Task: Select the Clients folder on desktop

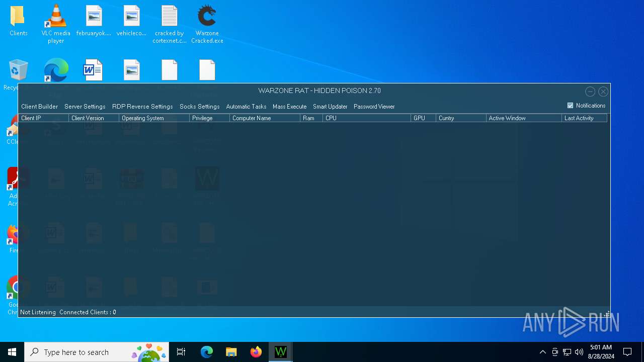Action: click(18, 21)
